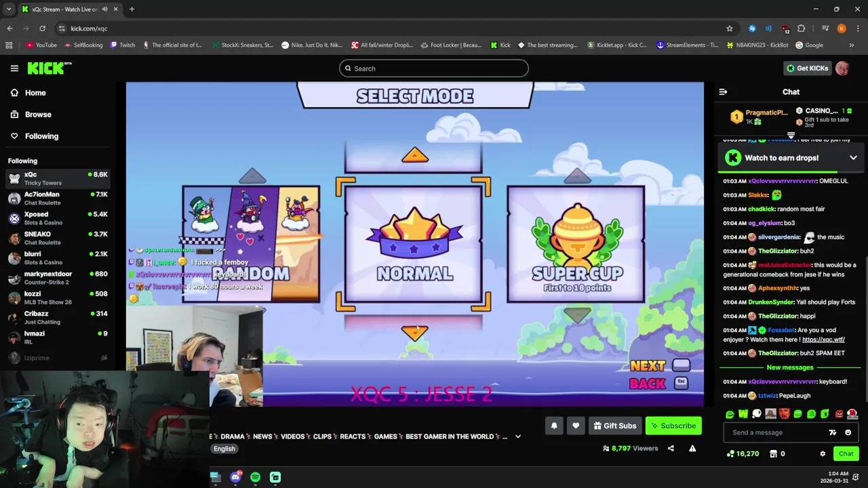Screen dimensions: 868x488
Task: Open Xposed channel in Following list
Action: (x=57, y=218)
